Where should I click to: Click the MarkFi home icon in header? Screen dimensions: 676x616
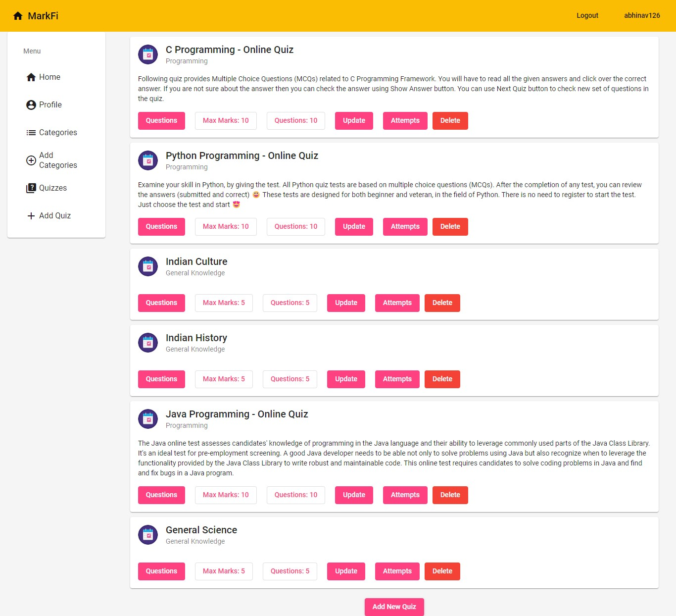(18, 16)
